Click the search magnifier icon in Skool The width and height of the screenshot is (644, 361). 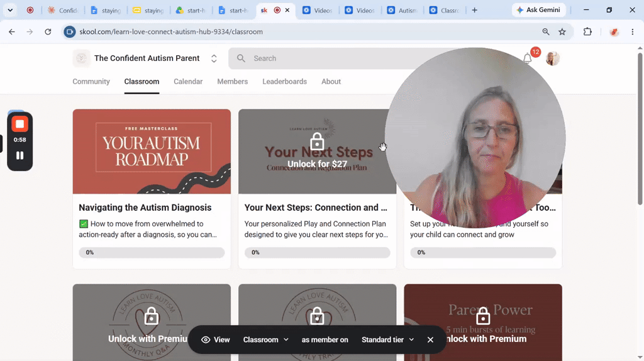pos(241,58)
